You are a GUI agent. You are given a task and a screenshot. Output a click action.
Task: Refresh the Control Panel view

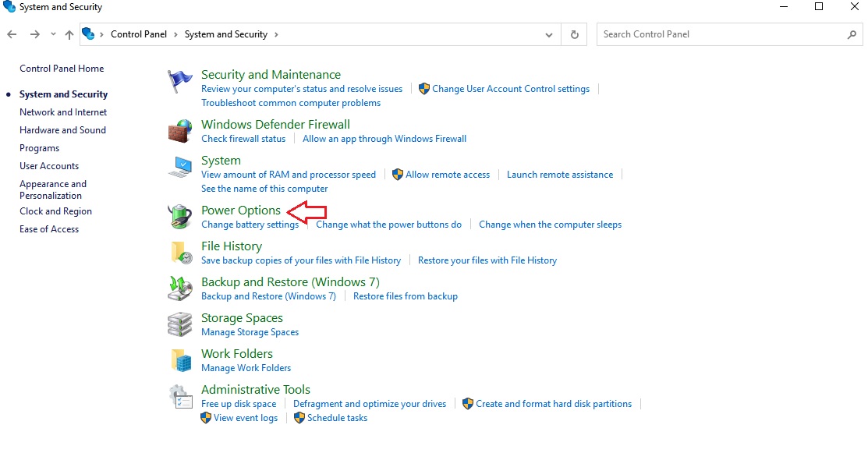coord(574,34)
